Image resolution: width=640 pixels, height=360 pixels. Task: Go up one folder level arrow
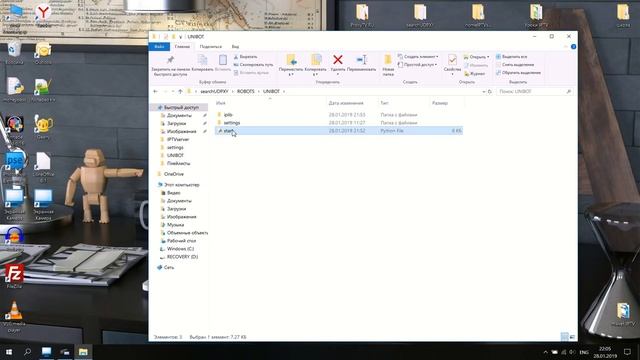180,91
